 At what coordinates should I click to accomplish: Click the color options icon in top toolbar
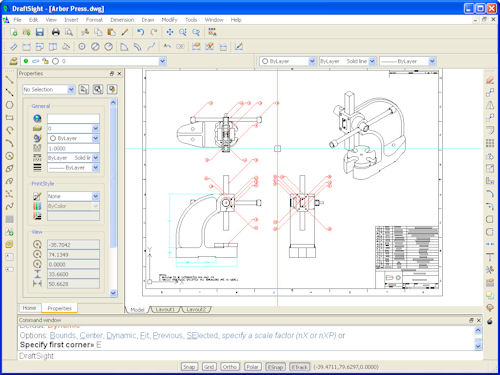(212, 32)
